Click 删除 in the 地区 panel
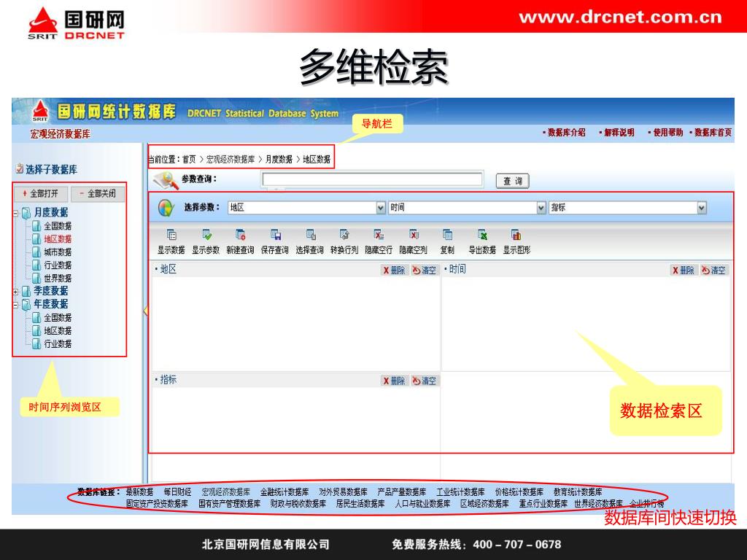747x560 pixels. click(x=394, y=270)
